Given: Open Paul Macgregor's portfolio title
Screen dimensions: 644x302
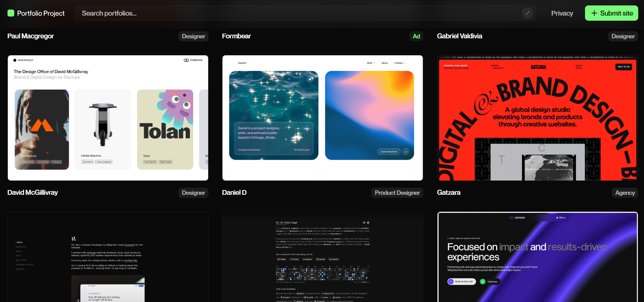Looking at the screenshot, I should (31, 36).
